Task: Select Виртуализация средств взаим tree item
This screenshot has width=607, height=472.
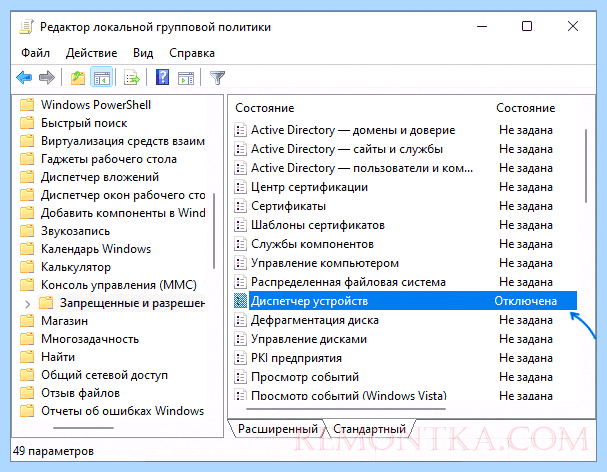Action: (123, 141)
